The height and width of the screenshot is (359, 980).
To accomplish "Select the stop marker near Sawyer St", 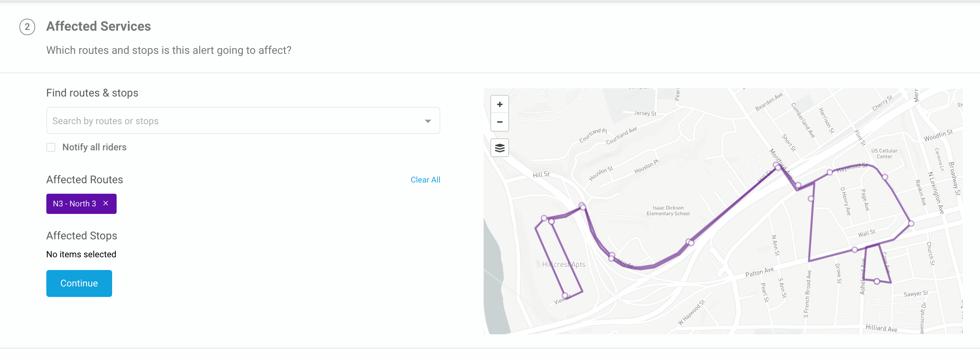I will point(876,281).
